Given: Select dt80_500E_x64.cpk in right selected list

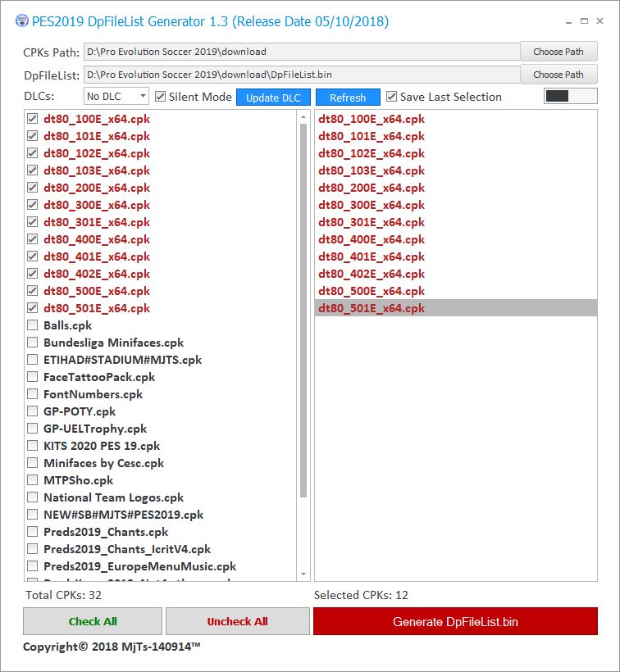Looking at the screenshot, I should click(456, 291).
